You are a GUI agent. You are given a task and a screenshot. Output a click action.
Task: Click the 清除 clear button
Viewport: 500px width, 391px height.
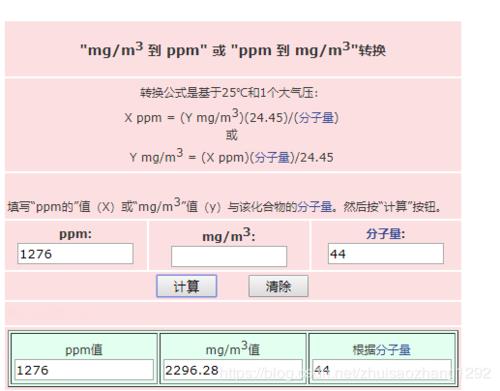pos(278,286)
